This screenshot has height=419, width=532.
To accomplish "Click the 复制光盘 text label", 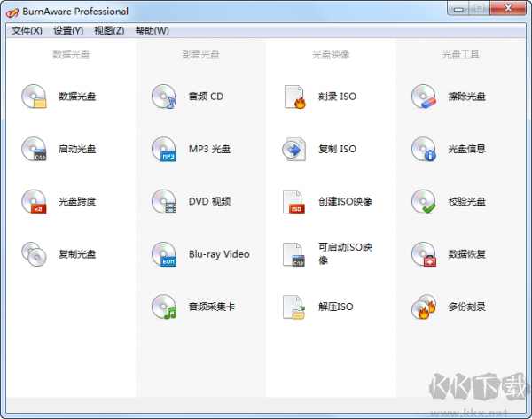I will tap(77, 254).
